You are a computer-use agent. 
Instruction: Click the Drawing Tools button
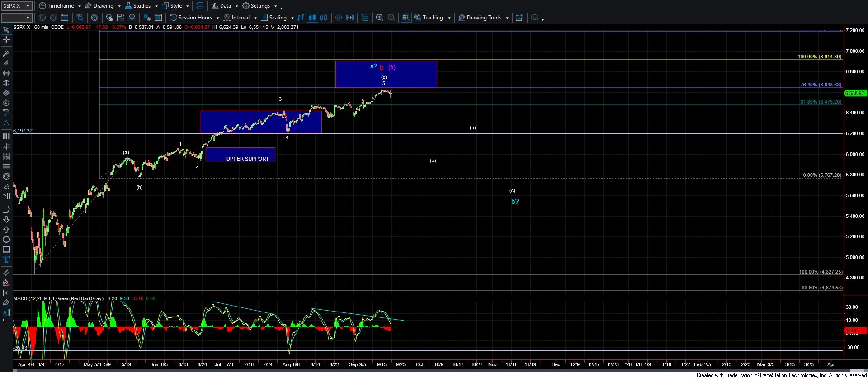(483, 18)
